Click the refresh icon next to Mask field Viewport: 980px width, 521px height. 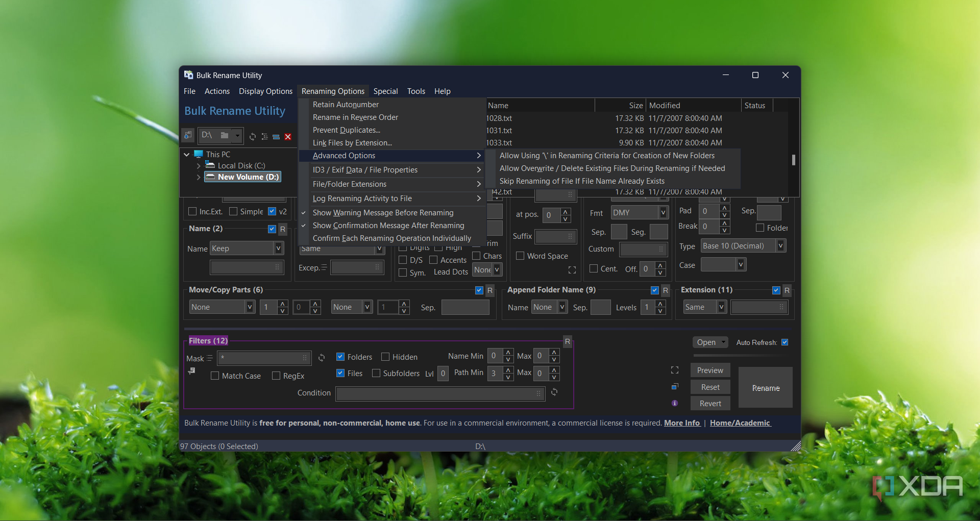(322, 358)
